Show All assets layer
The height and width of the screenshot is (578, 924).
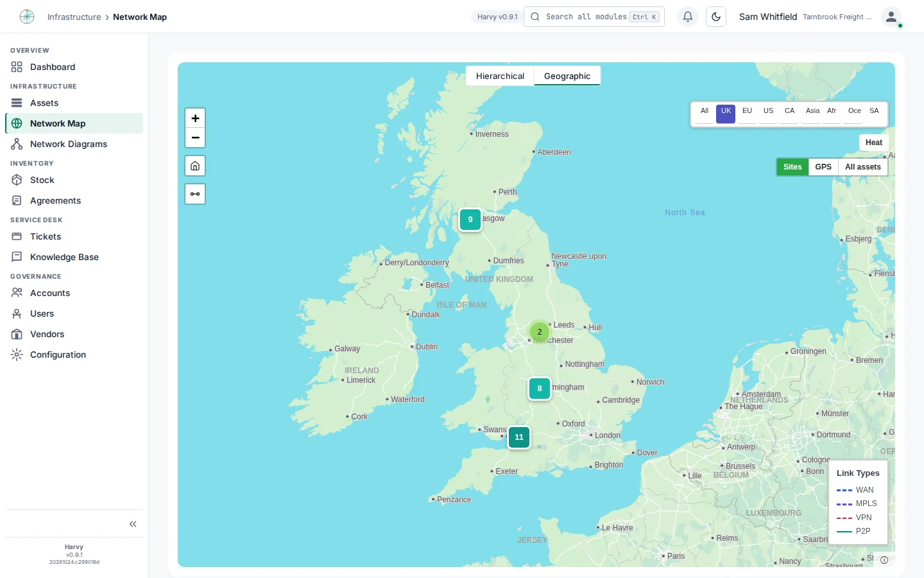(x=862, y=167)
